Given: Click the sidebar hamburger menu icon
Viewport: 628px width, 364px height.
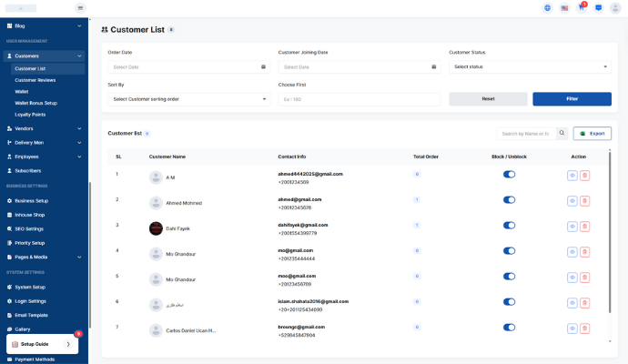Looking at the screenshot, I should click(80, 8).
